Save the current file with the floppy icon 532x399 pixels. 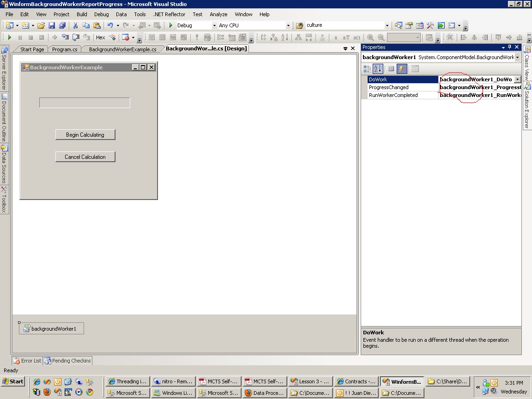pyautogui.click(x=52, y=25)
